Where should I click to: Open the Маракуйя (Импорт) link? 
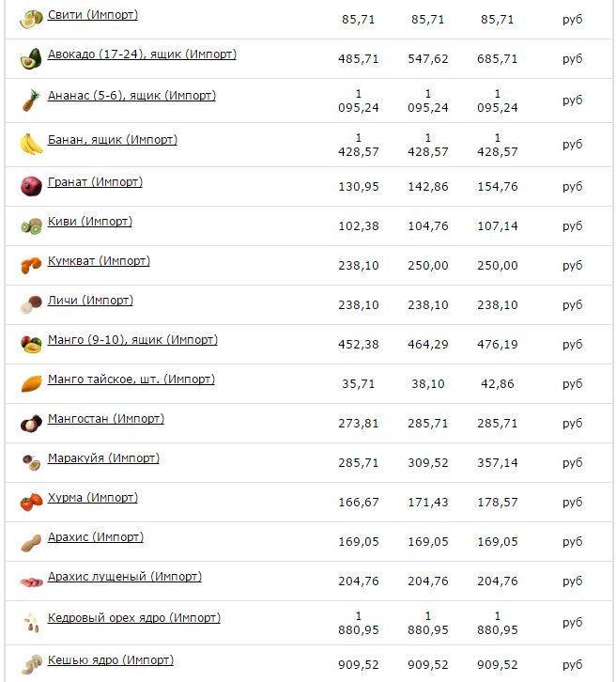tap(104, 458)
